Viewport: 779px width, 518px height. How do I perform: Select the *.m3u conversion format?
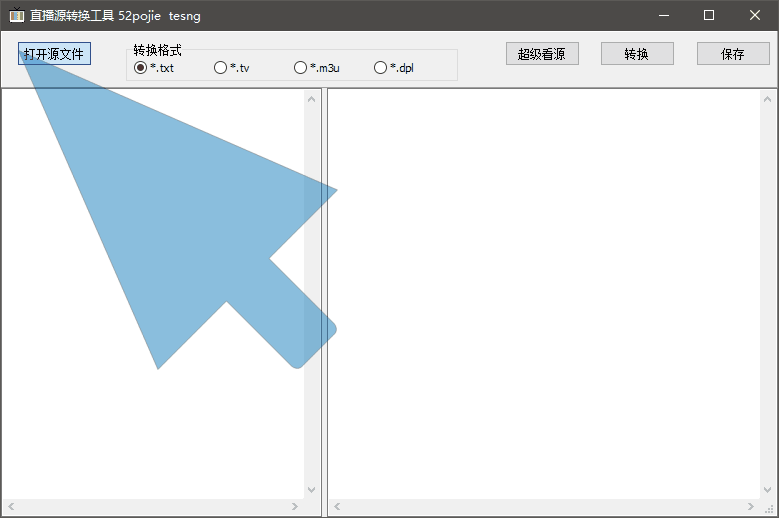(317, 68)
